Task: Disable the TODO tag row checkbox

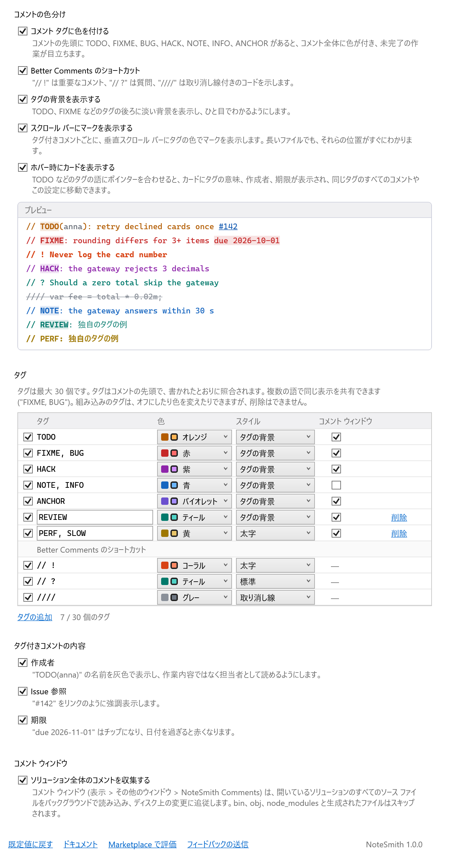Action: tap(28, 437)
